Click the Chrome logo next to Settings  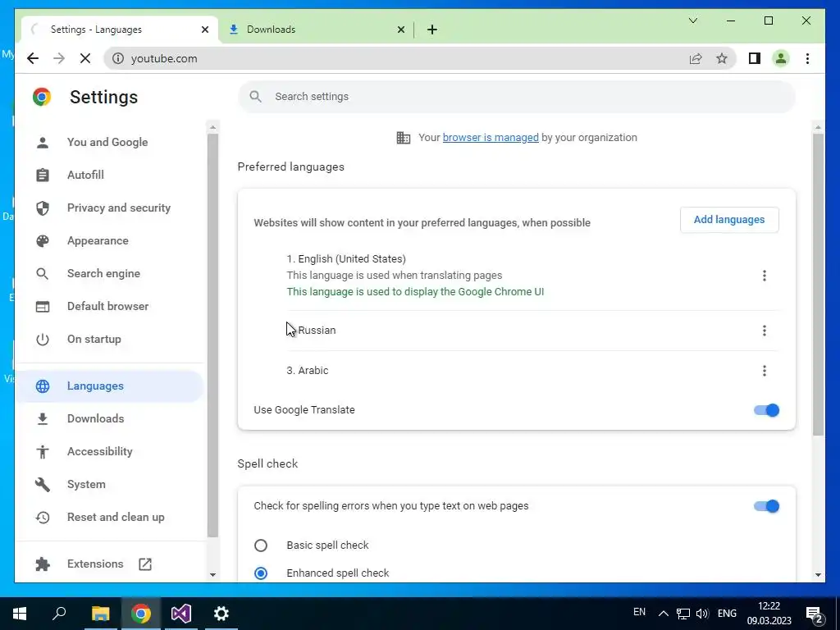(x=42, y=97)
